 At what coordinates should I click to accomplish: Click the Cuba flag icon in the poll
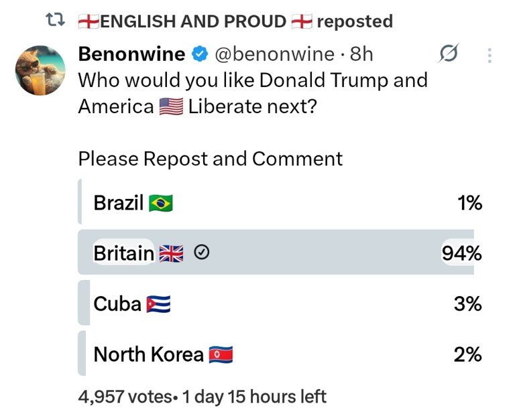[x=158, y=304]
